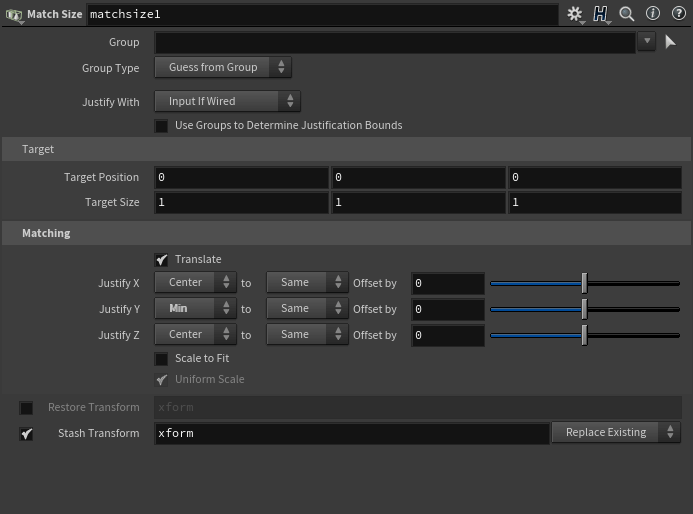Click the Houdini H help icon
Viewport: 693px width, 514px height.
(600, 14)
